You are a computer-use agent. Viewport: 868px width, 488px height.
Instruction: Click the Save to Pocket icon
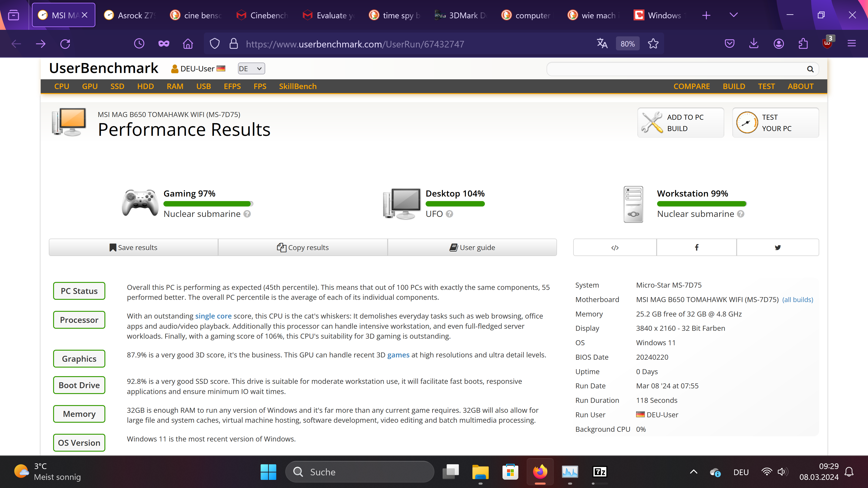point(729,44)
